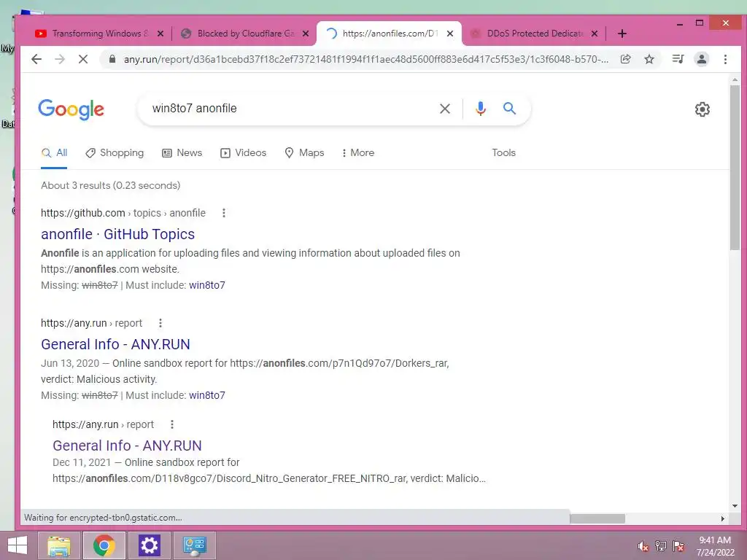Open the Dec 11, 2021 General Info ANY.RUN result
This screenshot has width=747, height=560.
click(127, 446)
